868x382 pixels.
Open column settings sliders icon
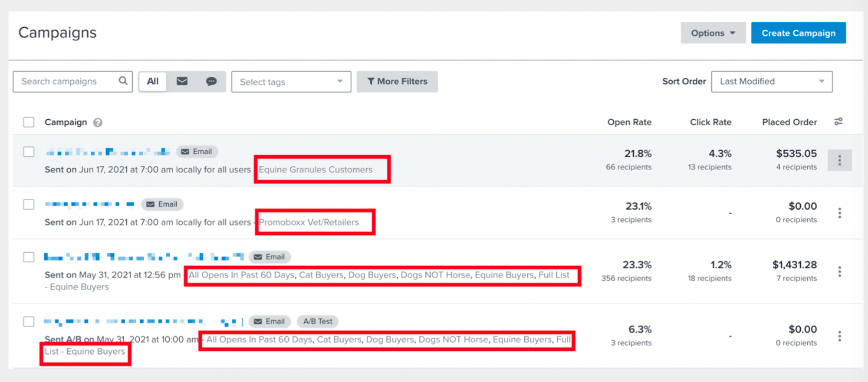click(838, 122)
